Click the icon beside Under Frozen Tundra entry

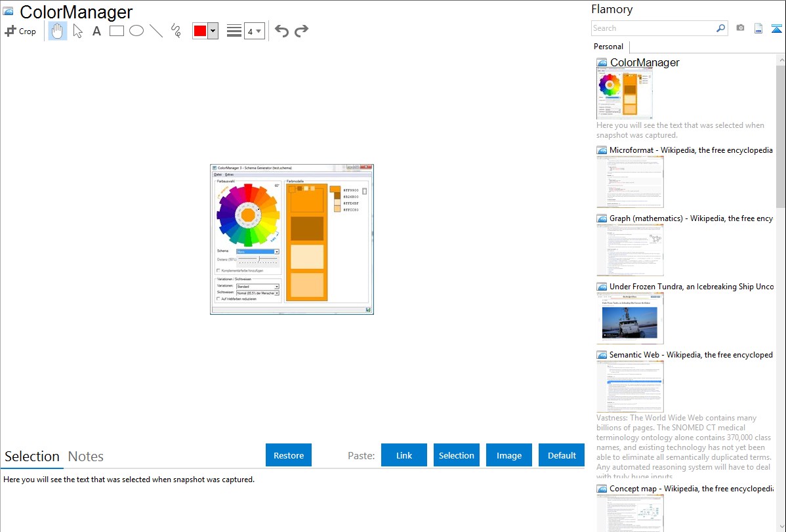point(602,287)
